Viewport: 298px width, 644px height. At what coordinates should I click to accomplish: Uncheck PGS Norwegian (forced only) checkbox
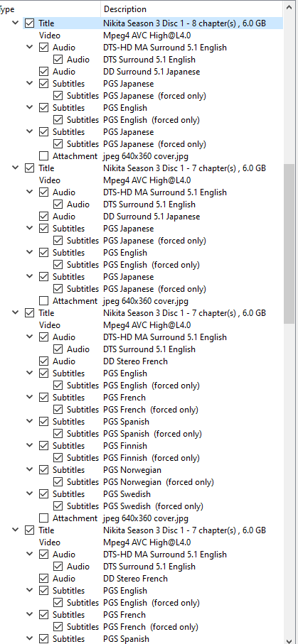58,482
